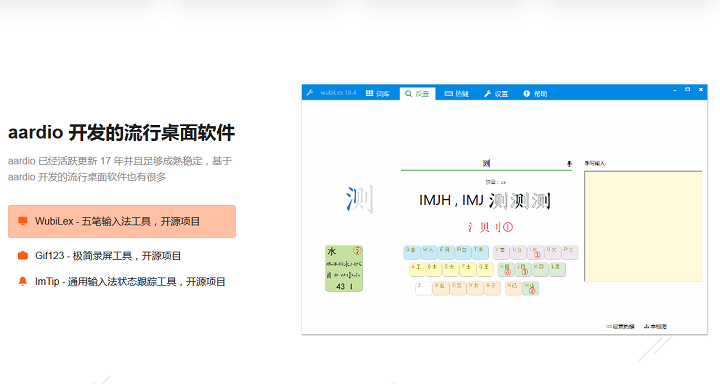Switch to the 反查 lookup tab
720x384 pixels.
click(x=417, y=94)
